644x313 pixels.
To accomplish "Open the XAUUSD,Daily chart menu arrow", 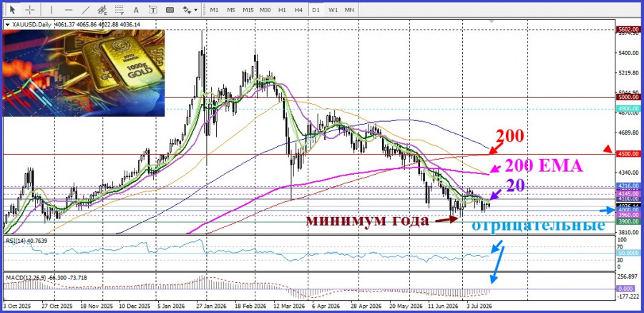I will point(7,24).
